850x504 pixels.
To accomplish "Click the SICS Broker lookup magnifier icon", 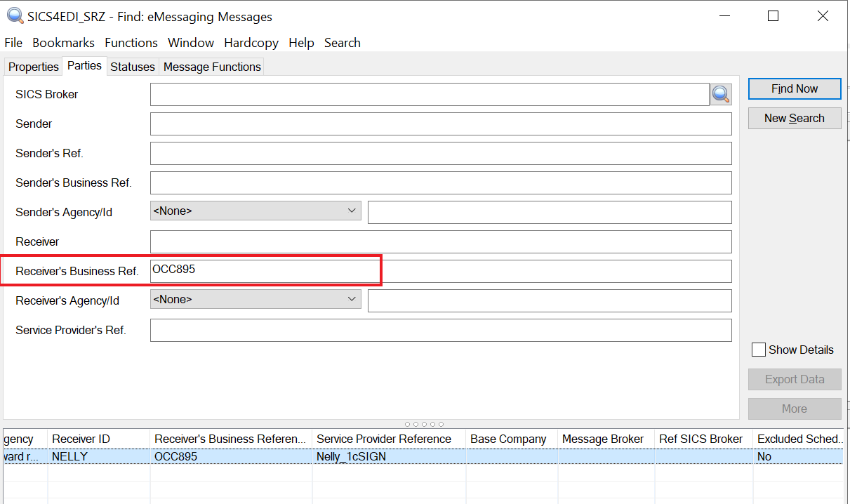I will tap(721, 94).
